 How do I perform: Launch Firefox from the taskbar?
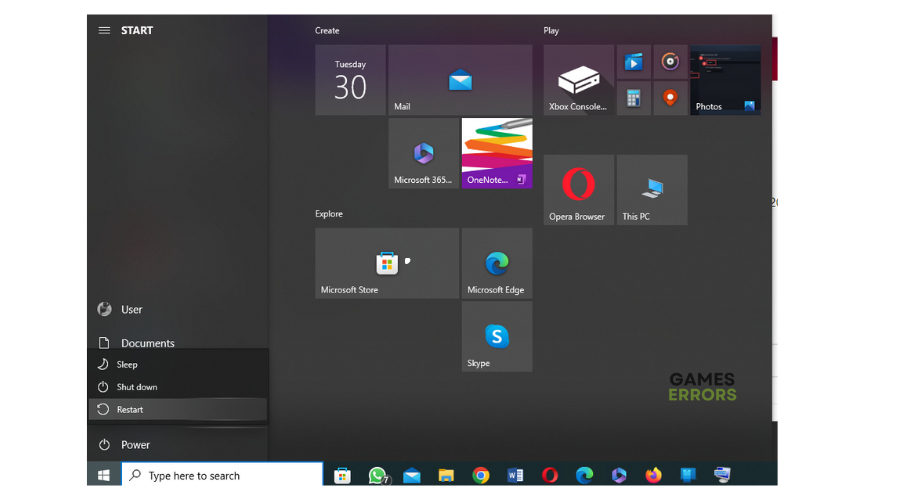click(653, 475)
